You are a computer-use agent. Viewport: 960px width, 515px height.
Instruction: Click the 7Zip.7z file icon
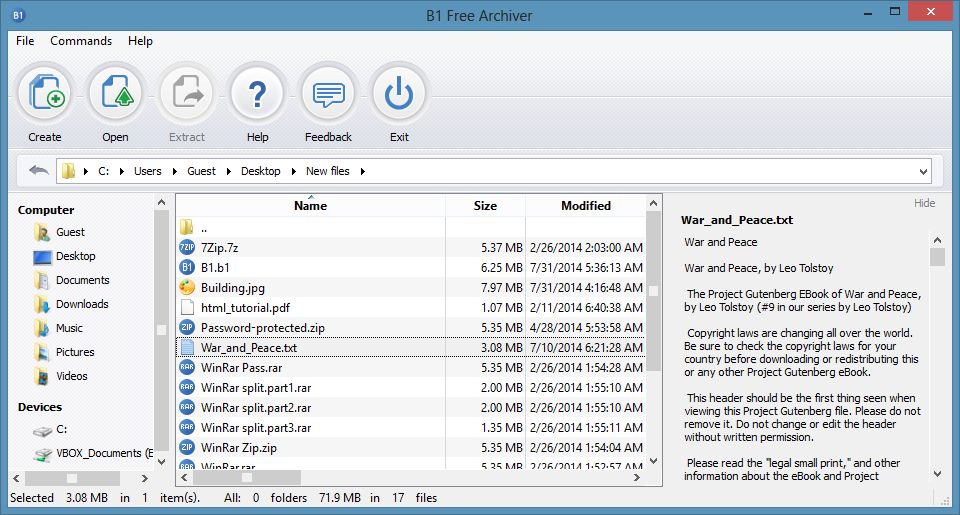tap(187, 247)
